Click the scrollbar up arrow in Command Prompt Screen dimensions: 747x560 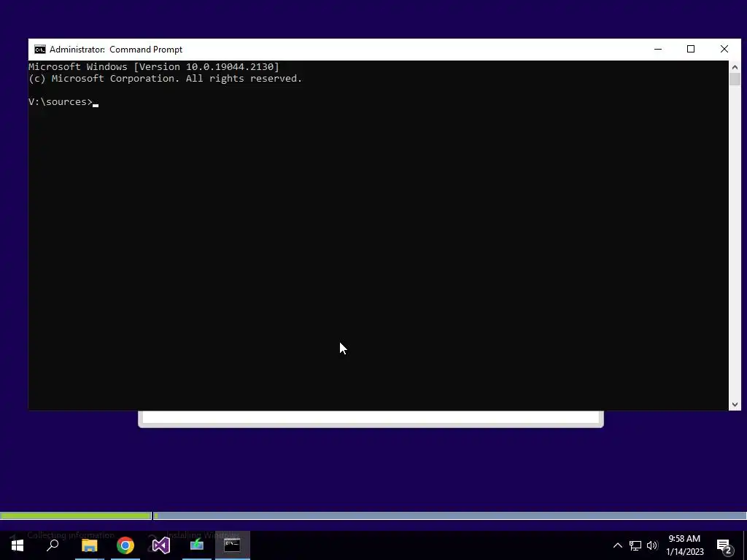click(x=735, y=67)
